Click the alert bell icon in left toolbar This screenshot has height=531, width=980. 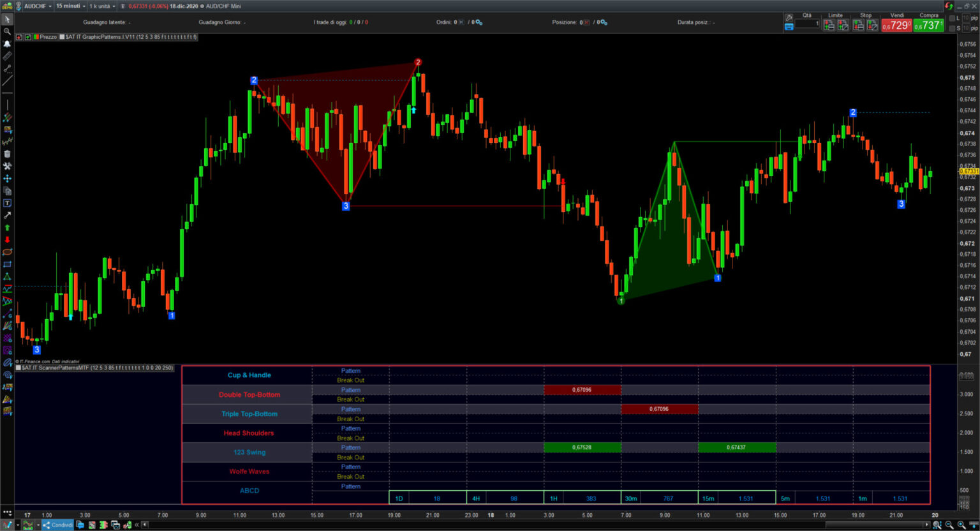click(x=7, y=43)
